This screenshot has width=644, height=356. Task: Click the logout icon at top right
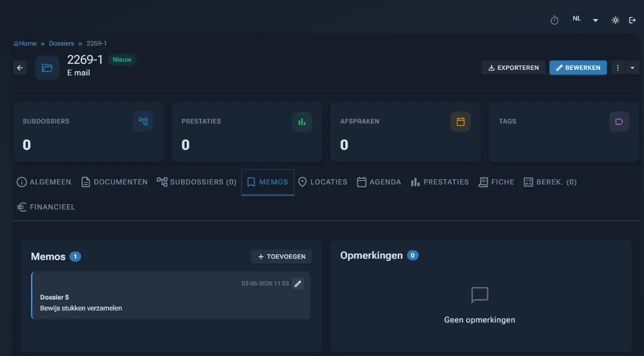click(633, 20)
